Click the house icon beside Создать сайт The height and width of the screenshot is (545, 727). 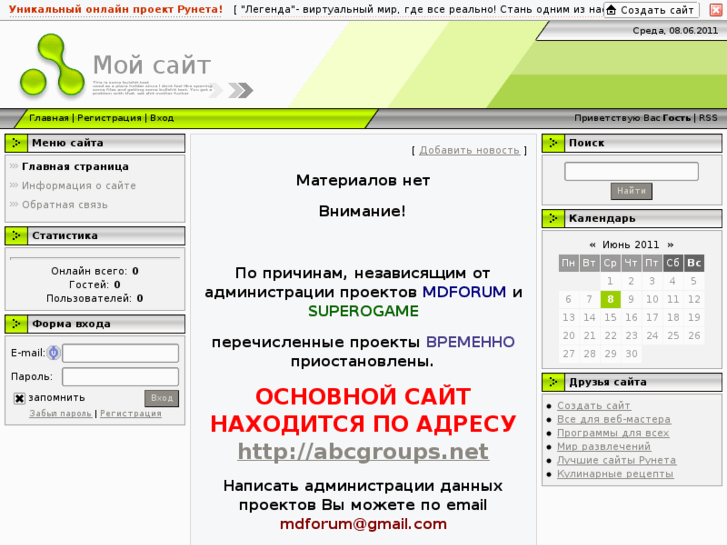click(x=612, y=10)
